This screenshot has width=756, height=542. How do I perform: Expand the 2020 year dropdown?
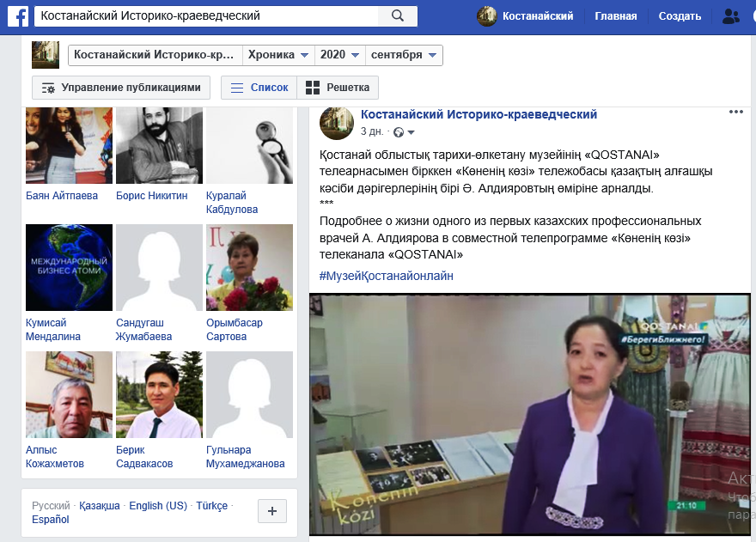tap(339, 55)
